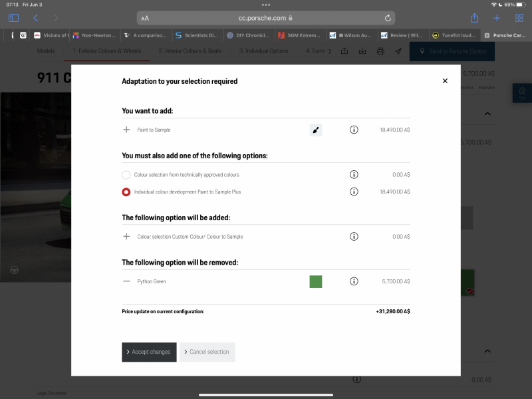Tap the cc.porsche.com address bar
Image resolution: width=532 pixels, height=399 pixels.
coord(265,18)
